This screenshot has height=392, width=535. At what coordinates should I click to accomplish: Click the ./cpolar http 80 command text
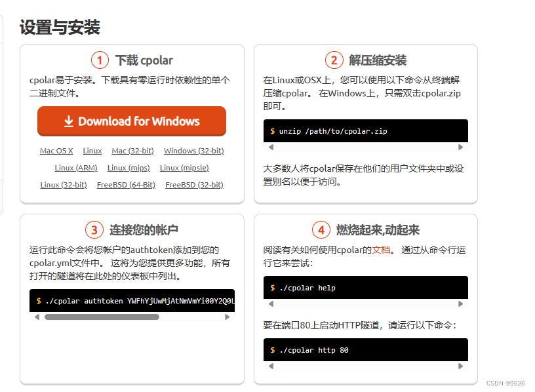click(313, 350)
